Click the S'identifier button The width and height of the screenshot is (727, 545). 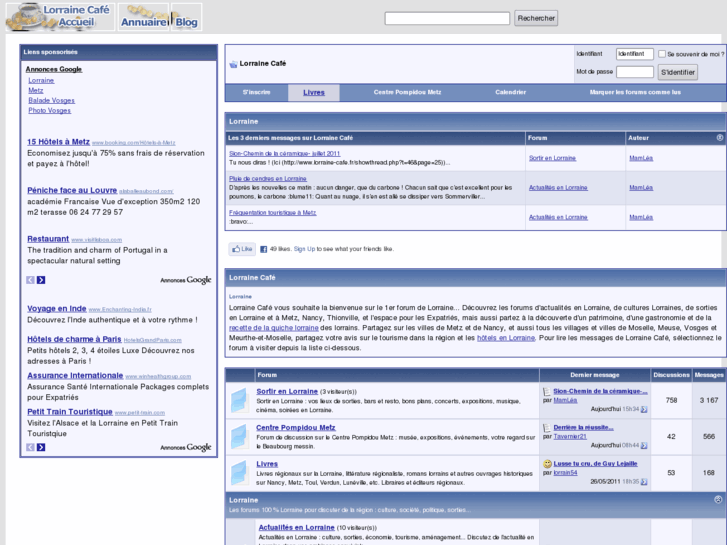pyautogui.click(x=677, y=72)
